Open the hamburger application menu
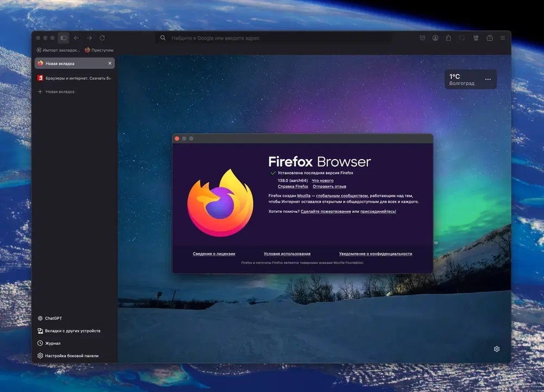Image resolution: width=544 pixels, height=392 pixels. pyautogui.click(x=502, y=38)
